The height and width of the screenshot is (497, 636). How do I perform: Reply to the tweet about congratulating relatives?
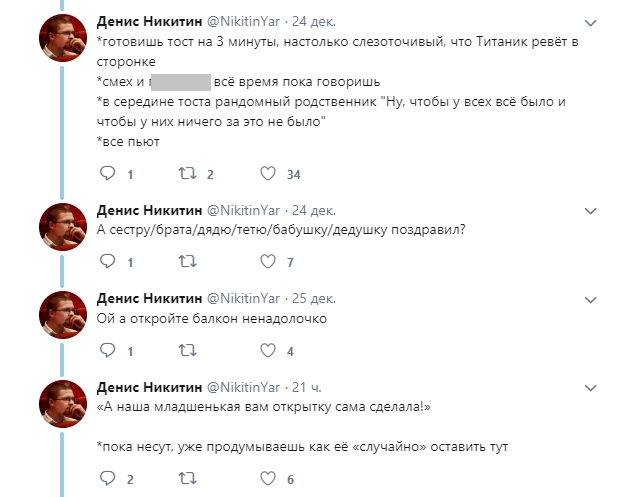(x=110, y=262)
